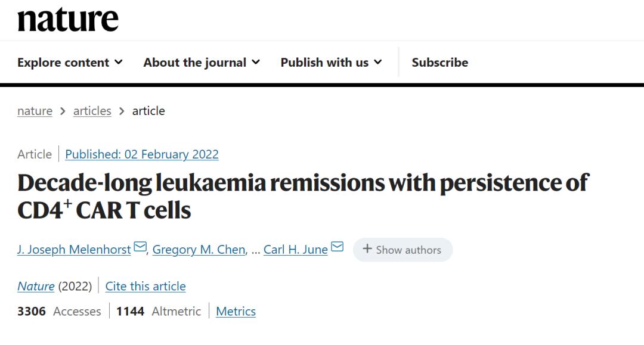Image resolution: width=644 pixels, height=345 pixels.
Task: Go to articles breadcrumb link
Action: [x=92, y=111]
